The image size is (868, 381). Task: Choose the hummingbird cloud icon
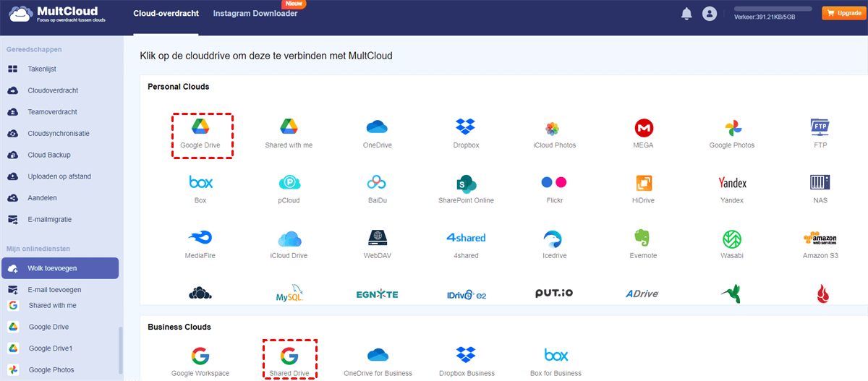(x=731, y=294)
